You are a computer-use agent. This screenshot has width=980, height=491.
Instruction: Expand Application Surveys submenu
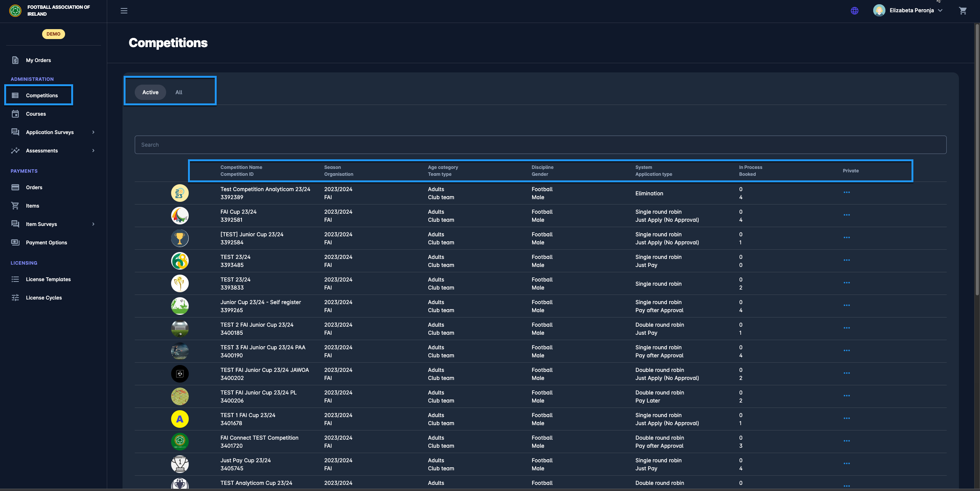point(93,132)
